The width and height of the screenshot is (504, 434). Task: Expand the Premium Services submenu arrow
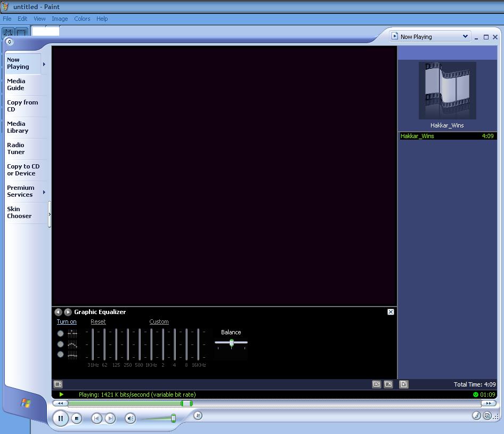(44, 192)
